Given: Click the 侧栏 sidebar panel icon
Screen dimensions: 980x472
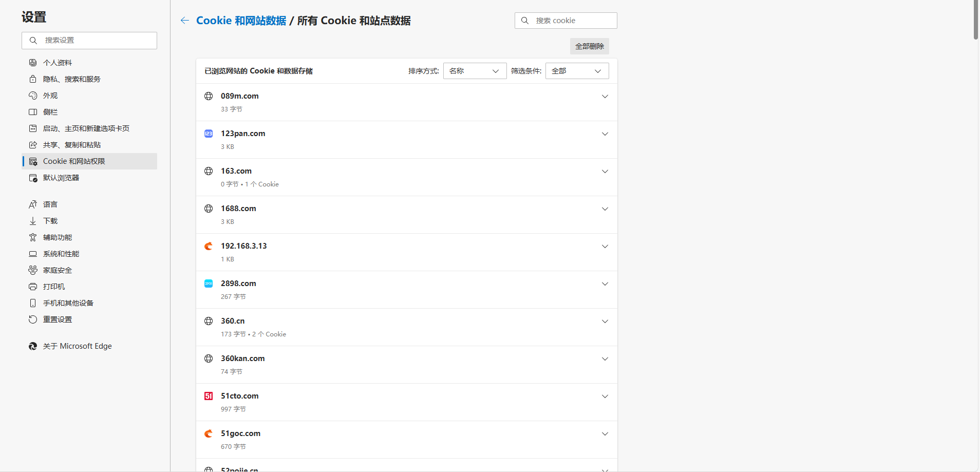Looking at the screenshot, I should pos(33,112).
